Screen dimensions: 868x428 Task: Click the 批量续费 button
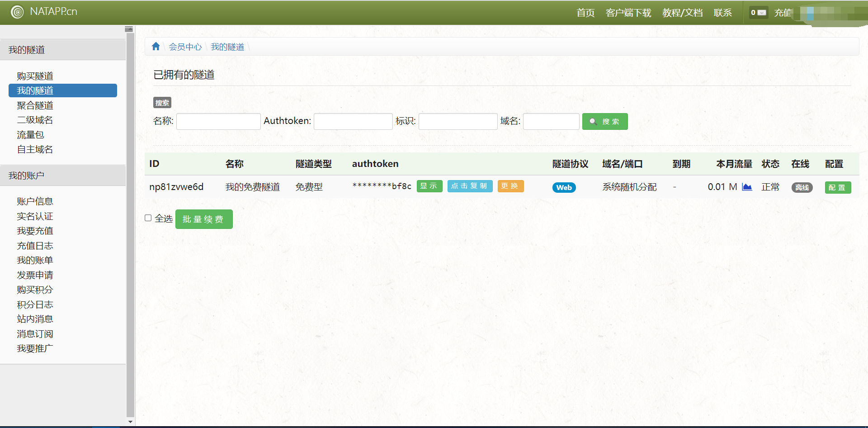[204, 219]
